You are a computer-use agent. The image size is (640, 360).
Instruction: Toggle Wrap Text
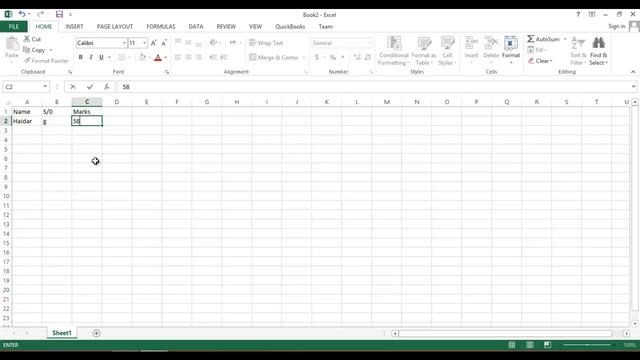click(266, 43)
